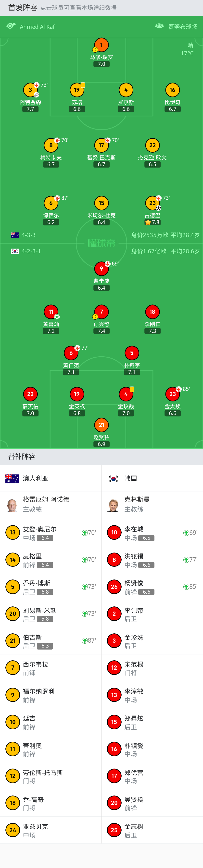203x868 pixels.
Task: View coach 克林斯曼 profile picture
Action: click(x=114, y=506)
